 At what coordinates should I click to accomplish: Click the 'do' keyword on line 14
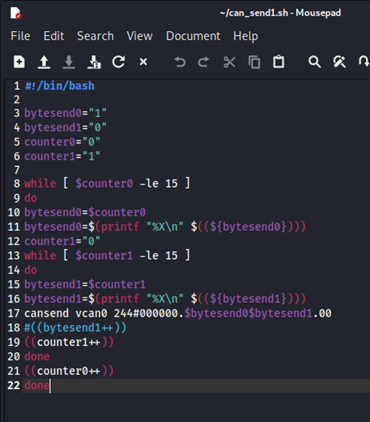click(x=31, y=270)
